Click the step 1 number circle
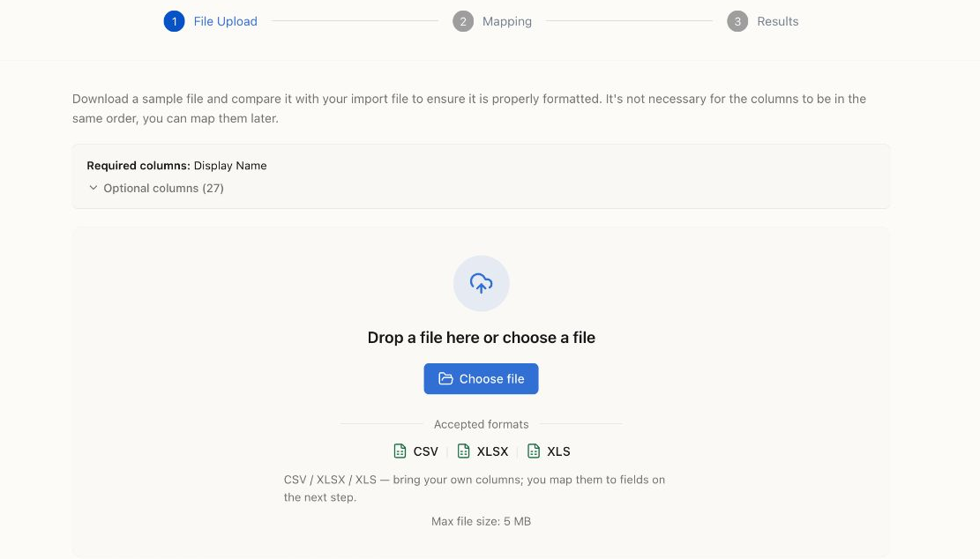 click(x=174, y=21)
